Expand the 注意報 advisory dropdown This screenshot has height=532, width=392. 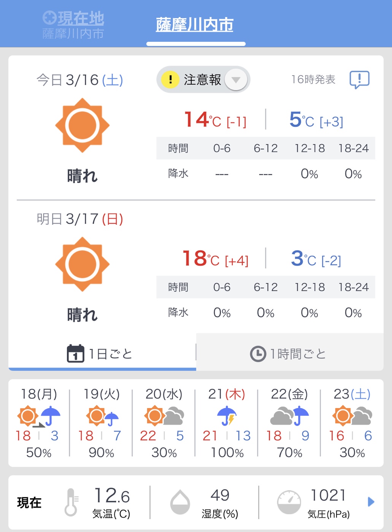click(236, 80)
